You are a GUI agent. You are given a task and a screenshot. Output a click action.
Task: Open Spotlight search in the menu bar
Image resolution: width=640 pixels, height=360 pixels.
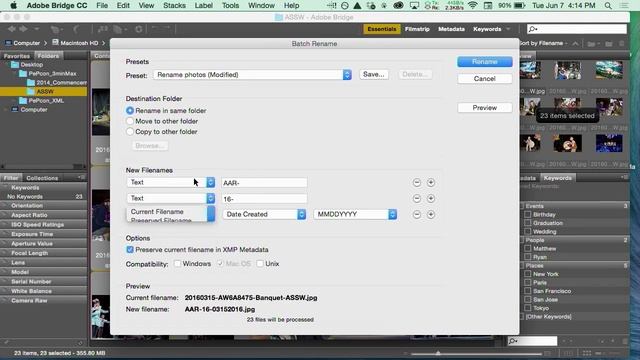click(608, 5)
